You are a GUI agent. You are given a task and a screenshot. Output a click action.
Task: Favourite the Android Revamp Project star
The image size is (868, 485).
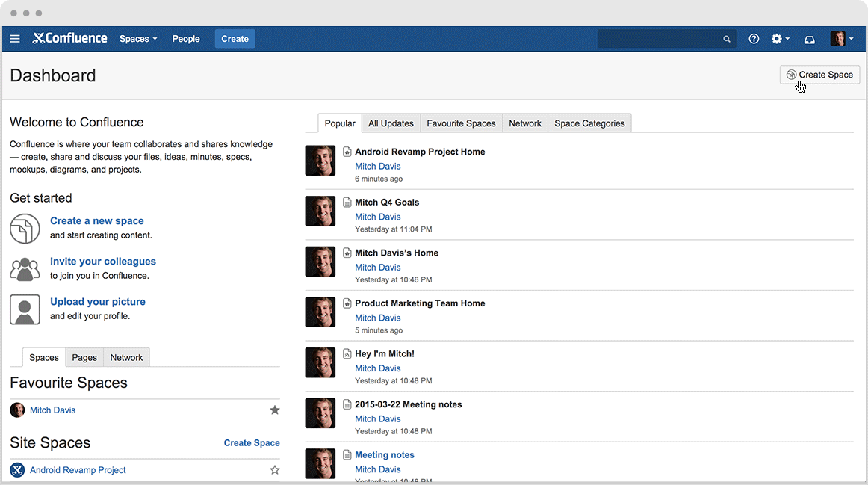click(x=275, y=470)
